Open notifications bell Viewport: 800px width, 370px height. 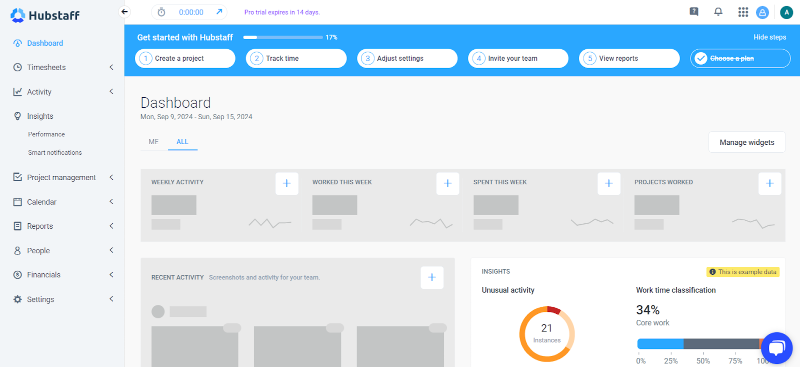(718, 12)
